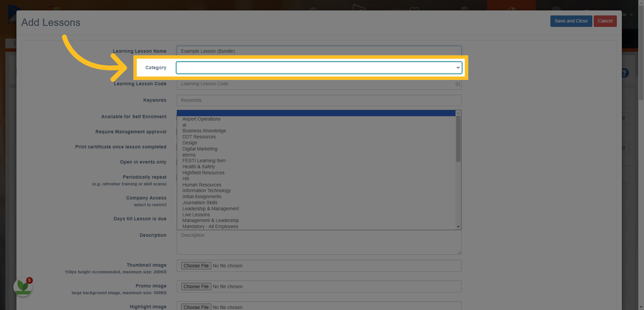
Task: Select Mandatory - All Employees category
Action: [x=316, y=226]
